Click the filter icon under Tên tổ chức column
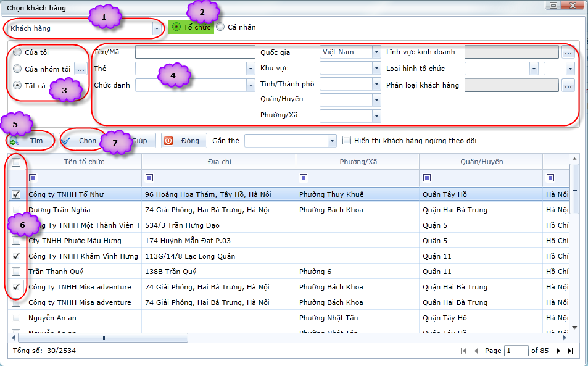 point(33,178)
